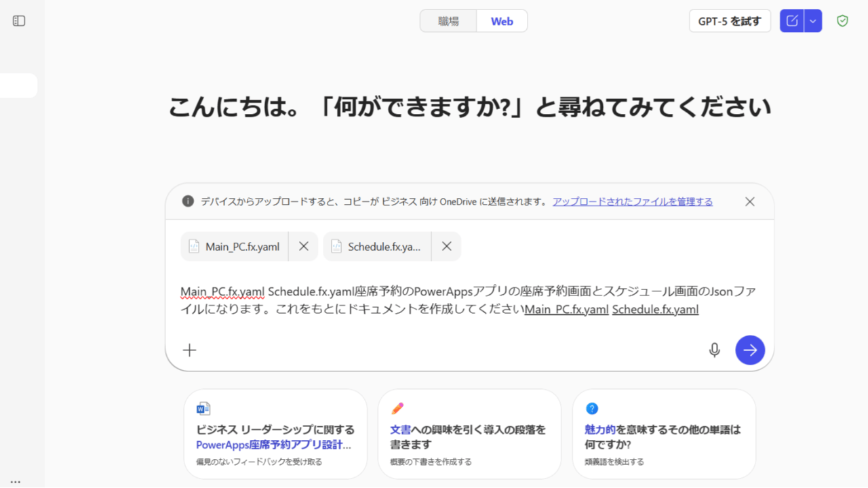Remove the Schedule.fx.yaml attachment

(x=446, y=247)
